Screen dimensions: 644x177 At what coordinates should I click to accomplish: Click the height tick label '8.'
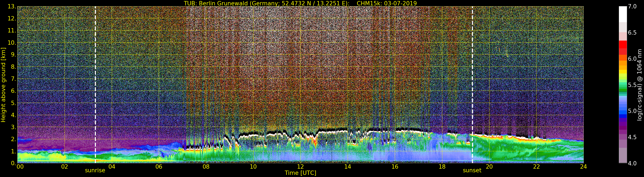pos(13,67)
